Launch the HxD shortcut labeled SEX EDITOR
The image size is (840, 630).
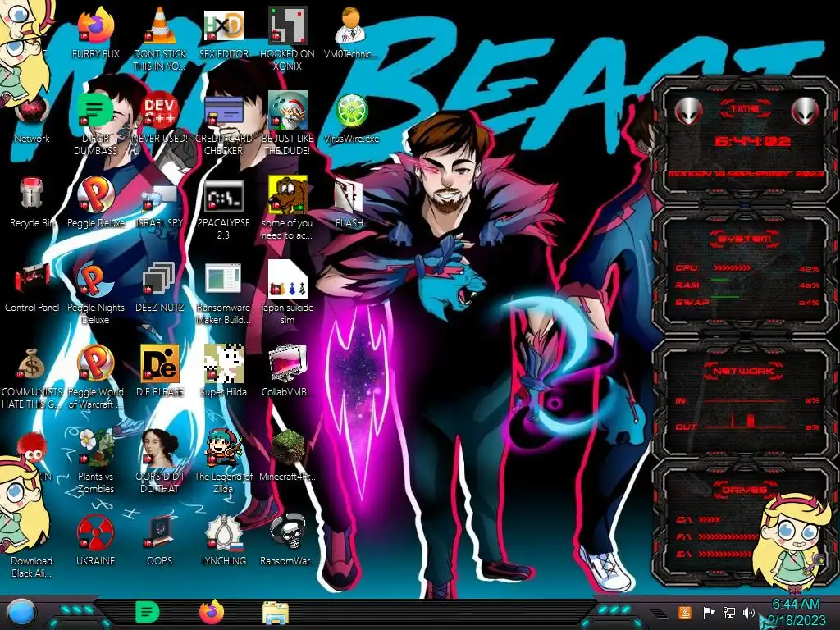(x=223, y=25)
